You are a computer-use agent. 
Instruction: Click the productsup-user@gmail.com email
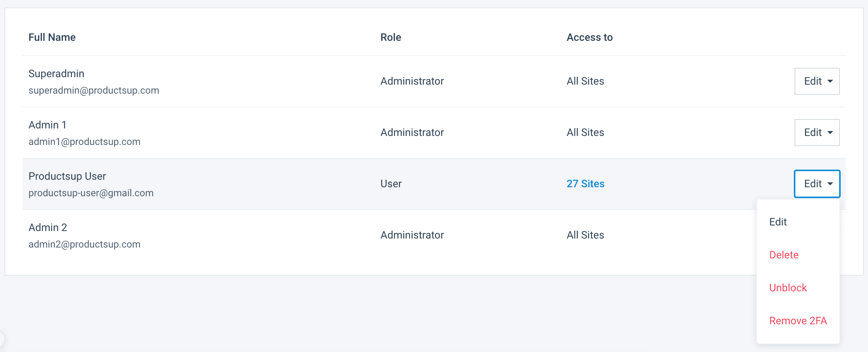click(x=91, y=193)
